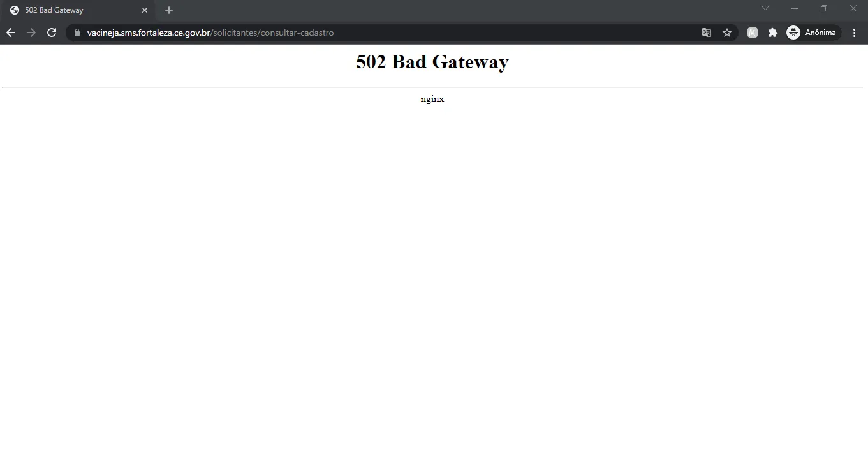Click the Anônima incognito profile button
868x459 pixels.
812,33
